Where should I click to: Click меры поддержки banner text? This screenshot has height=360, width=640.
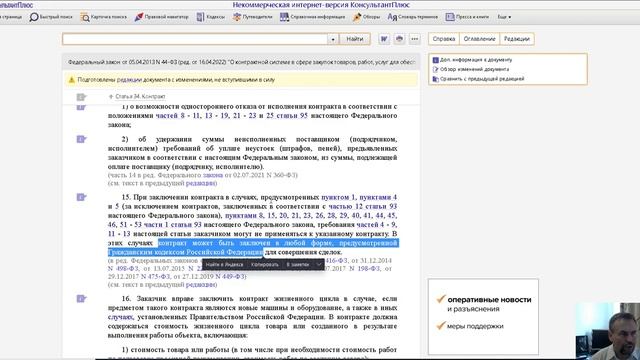click(x=475, y=326)
